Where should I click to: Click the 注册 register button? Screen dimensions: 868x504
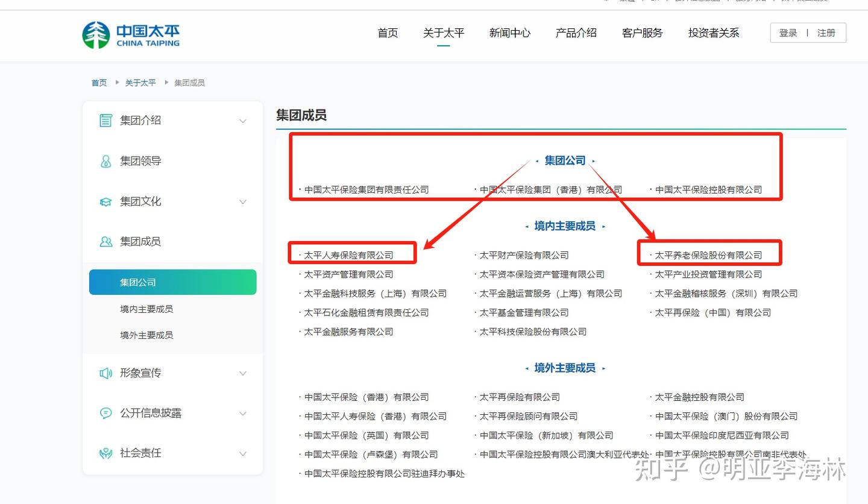coord(826,33)
